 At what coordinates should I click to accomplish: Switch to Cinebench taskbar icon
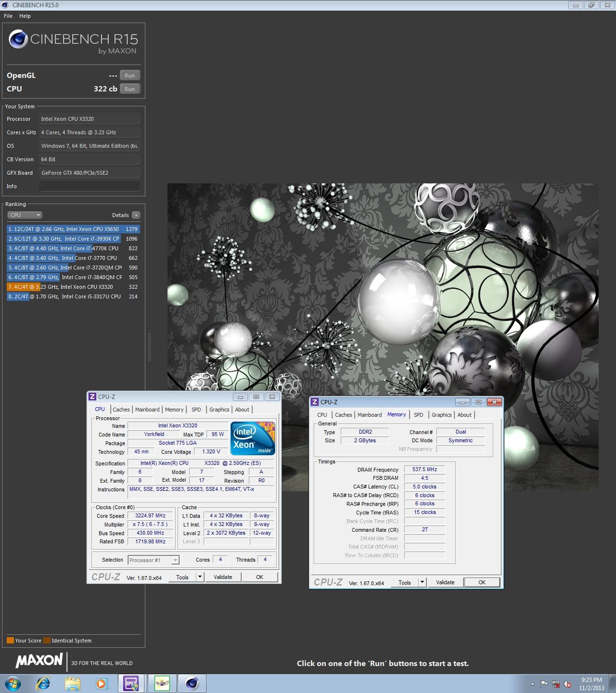(192, 683)
